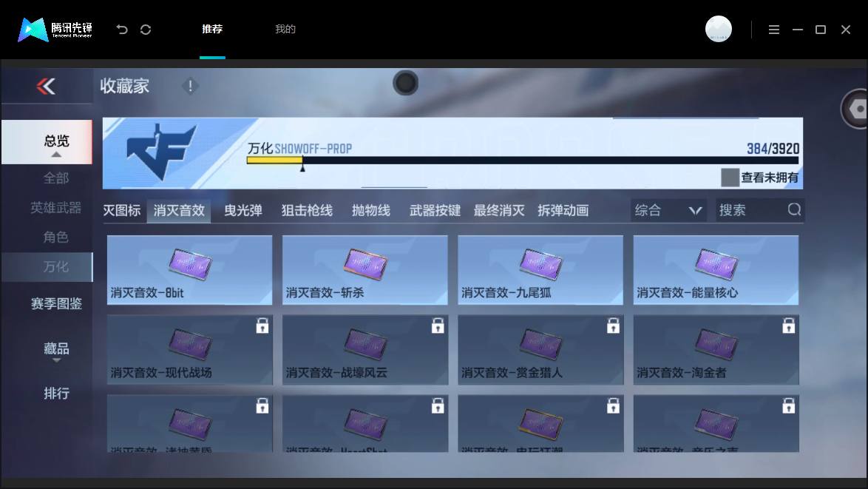
Task: Expand the 藏品 sidebar section
Action: pos(56,351)
